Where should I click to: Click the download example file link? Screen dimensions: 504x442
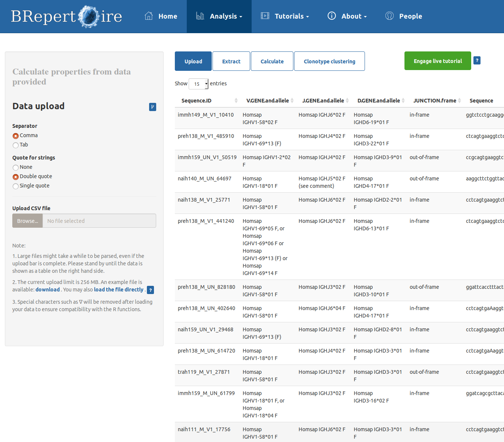coord(47,290)
